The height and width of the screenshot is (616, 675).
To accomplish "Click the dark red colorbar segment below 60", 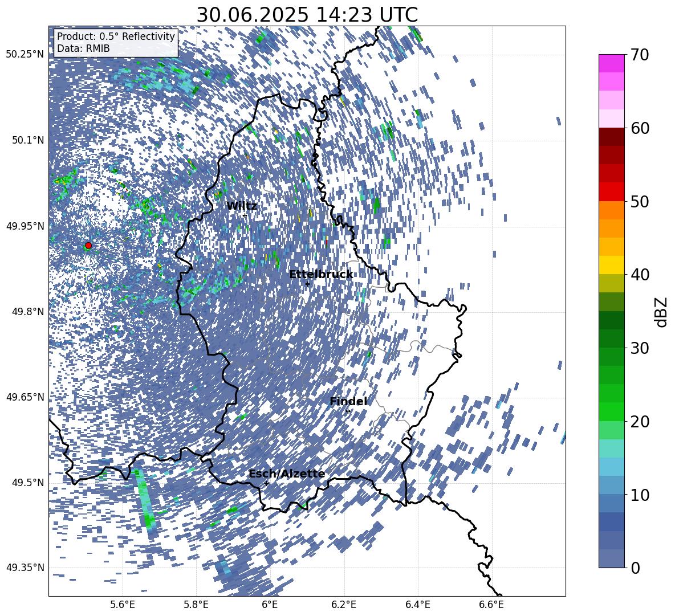I will click(611, 137).
